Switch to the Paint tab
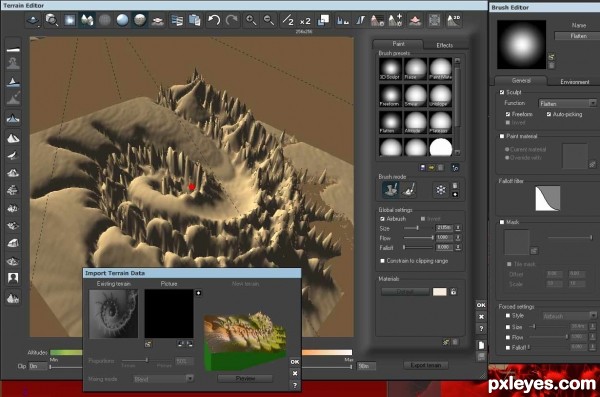 tap(398, 44)
